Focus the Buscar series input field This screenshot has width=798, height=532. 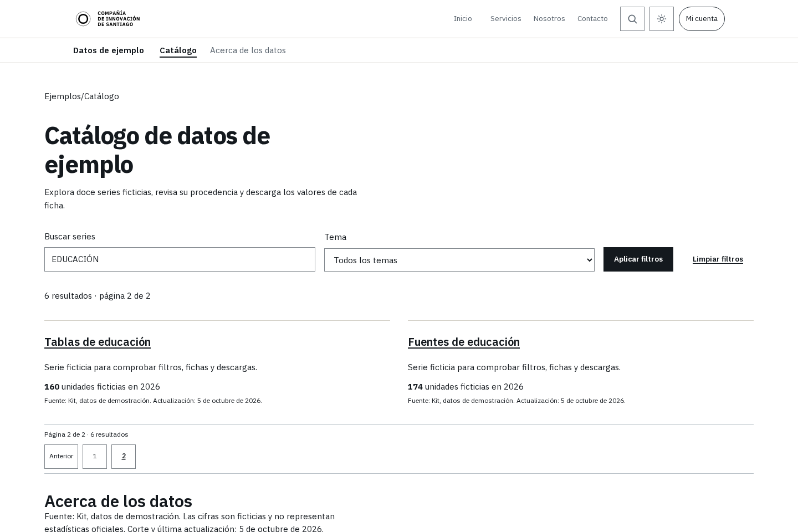coord(180,259)
